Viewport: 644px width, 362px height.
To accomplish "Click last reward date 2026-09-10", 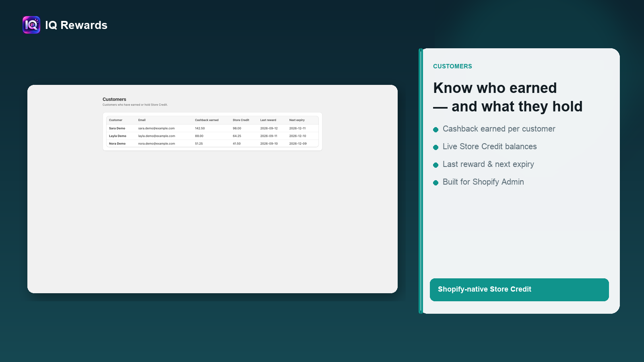I will [x=269, y=144].
